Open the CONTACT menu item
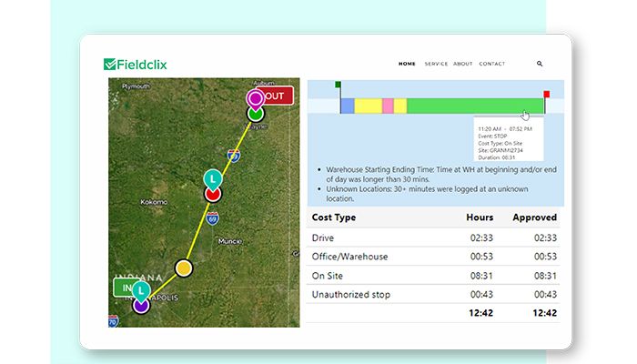Image resolution: width=637 pixels, height=364 pixels. (492, 64)
